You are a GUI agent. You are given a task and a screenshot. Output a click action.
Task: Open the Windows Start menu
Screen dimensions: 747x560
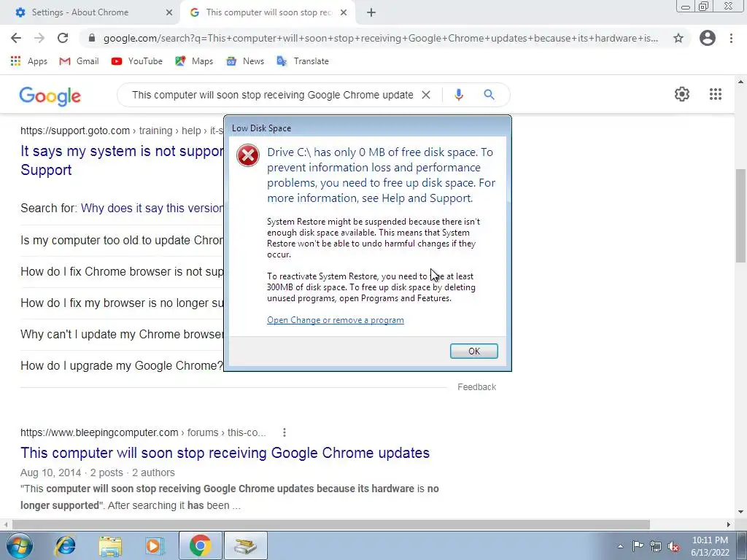18,545
